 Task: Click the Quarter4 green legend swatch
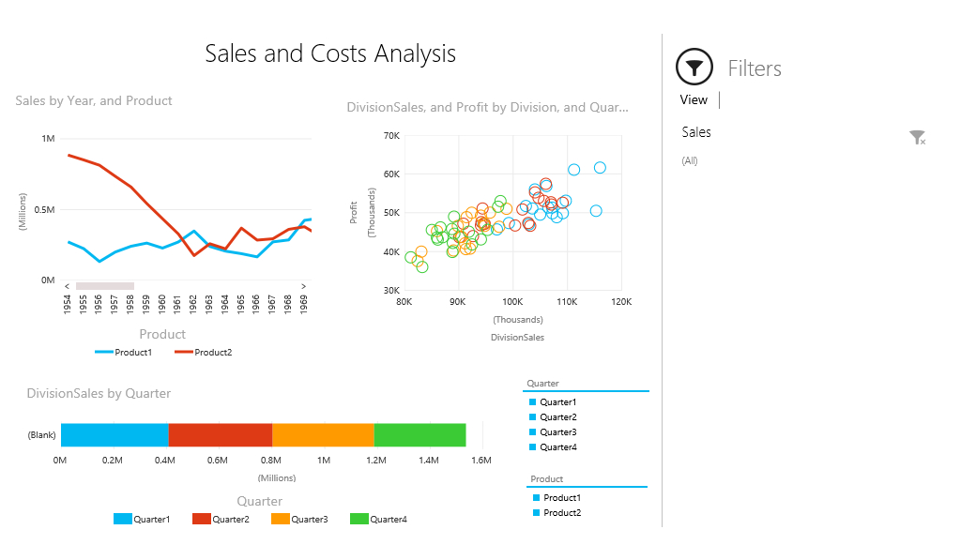(359, 519)
